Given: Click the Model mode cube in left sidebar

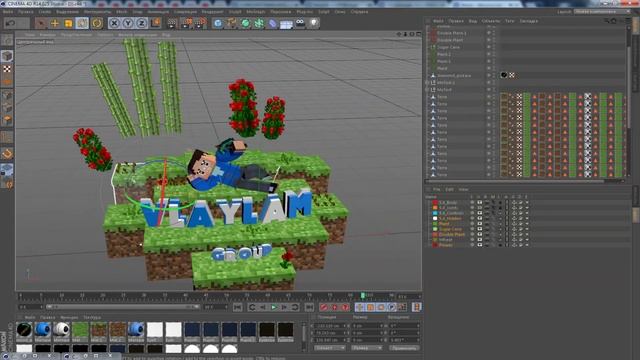Looking at the screenshot, I should [7, 56].
